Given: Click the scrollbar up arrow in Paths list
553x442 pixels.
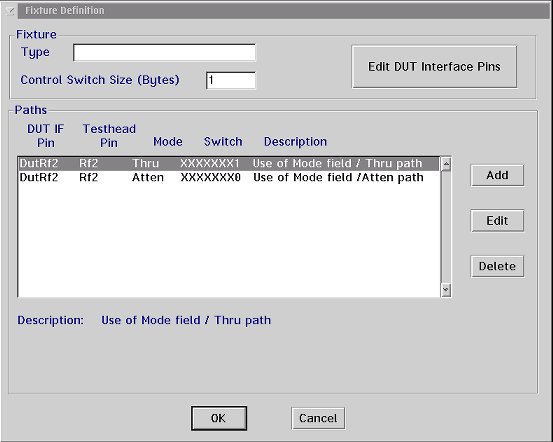Looking at the screenshot, I should 446,164.
